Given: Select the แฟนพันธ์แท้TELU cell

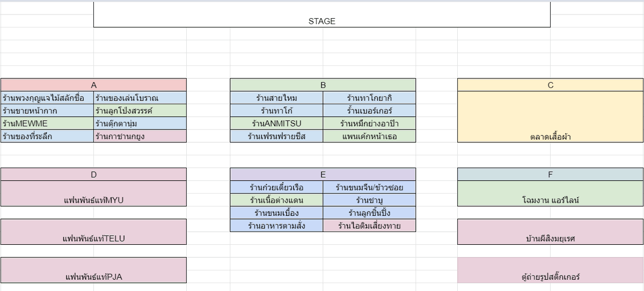Looking at the screenshot, I should coord(93,232).
